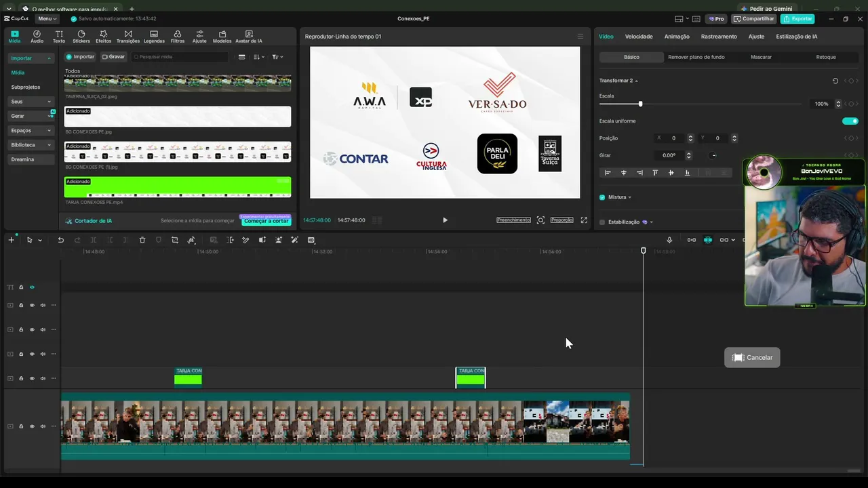This screenshot has height=488, width=868.
Task: Switch to the Velocidade tab
Action: point(639,37)
